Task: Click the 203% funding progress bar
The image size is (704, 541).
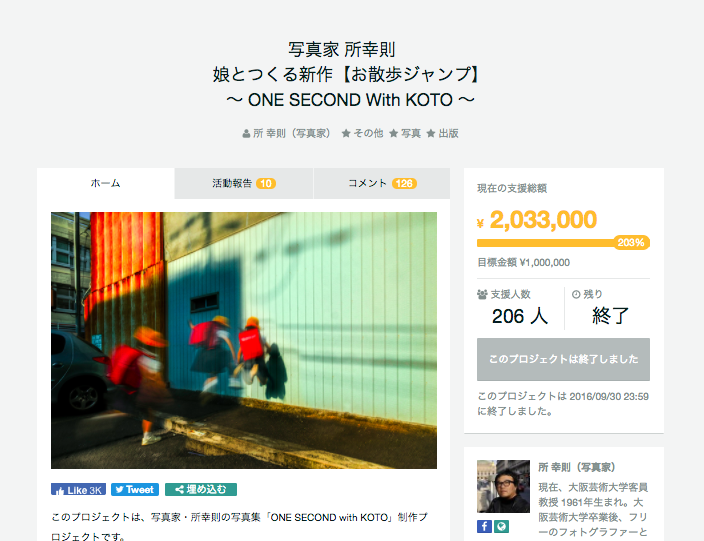Action: tap(563, 243)
